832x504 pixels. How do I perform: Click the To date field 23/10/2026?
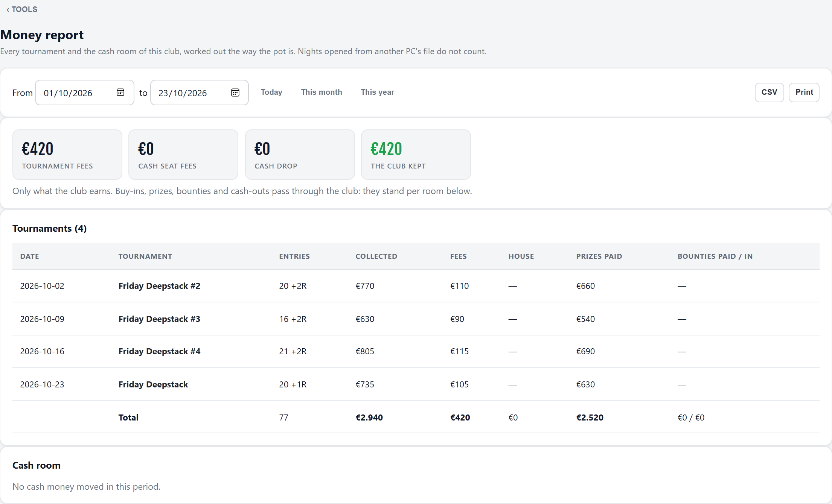pyautogui.click(x=200, y=93)
